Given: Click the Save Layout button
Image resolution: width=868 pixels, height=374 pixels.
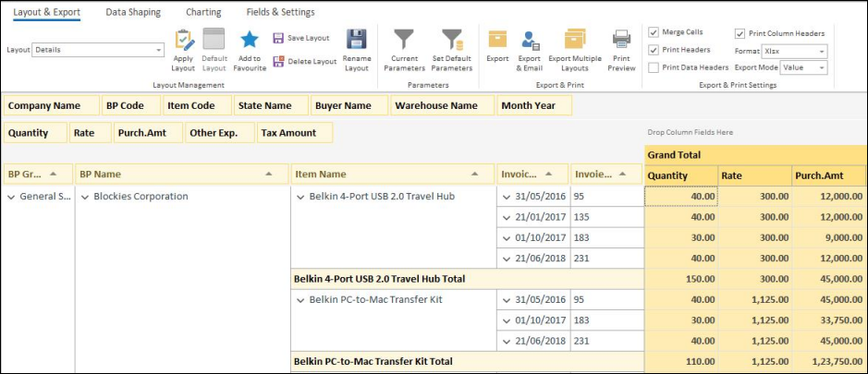Looking at the screenshot, I should click(301, 38).
